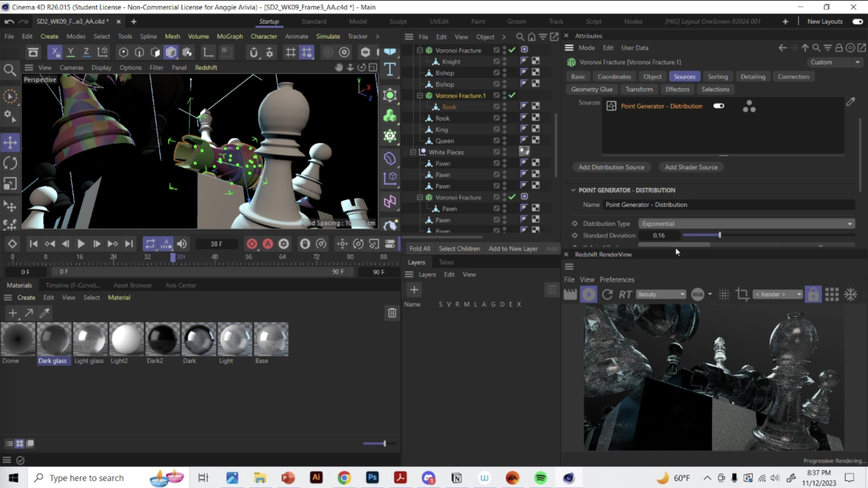Click the search icon in Object Manager

click(520, 36)
